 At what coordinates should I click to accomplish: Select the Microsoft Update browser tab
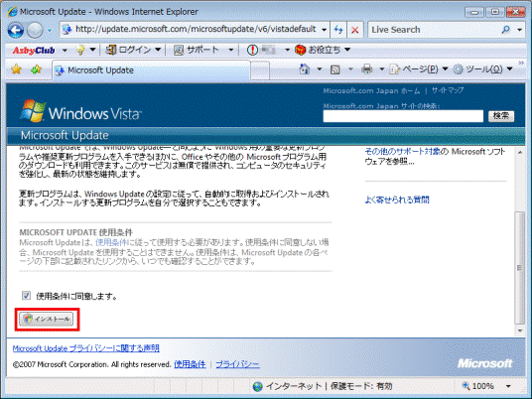pyautogui.click(x=151, y=70)
